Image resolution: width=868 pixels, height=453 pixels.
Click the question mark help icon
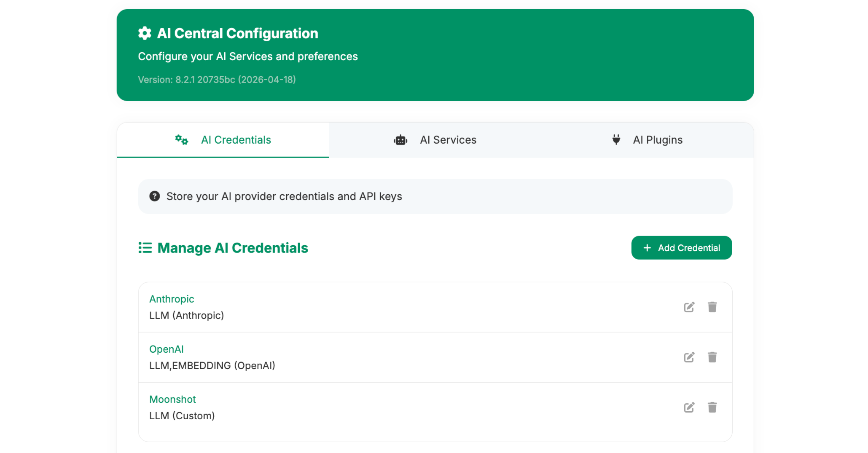(x=155, y=196)
